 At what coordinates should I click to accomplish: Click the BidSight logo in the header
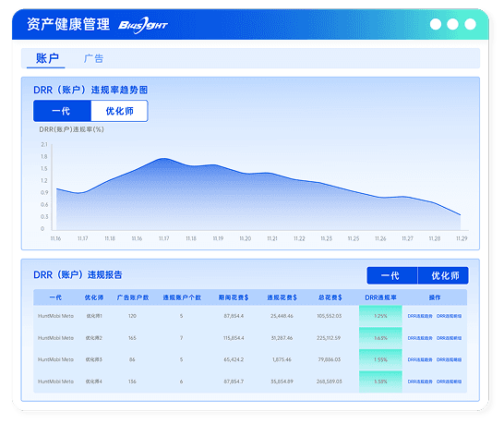[142, 25]
